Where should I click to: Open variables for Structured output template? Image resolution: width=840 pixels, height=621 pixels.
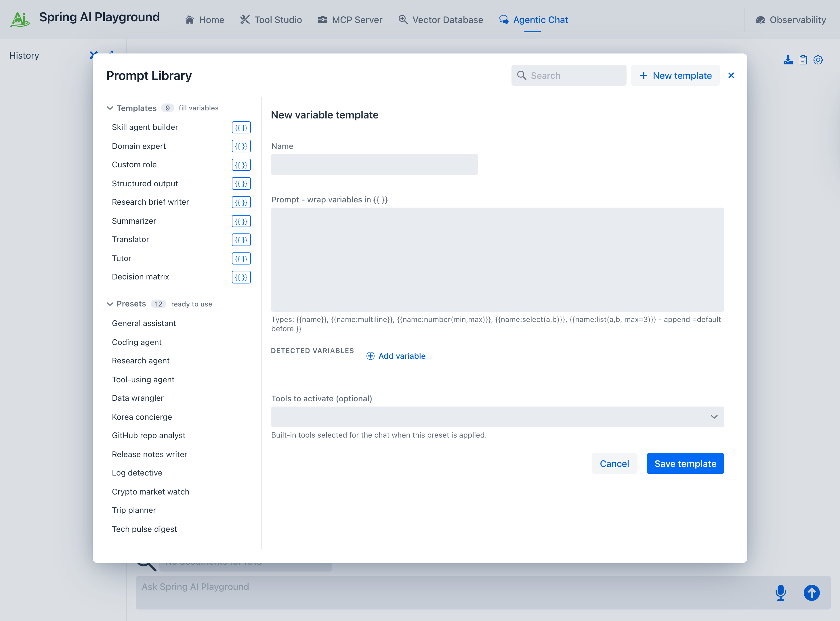click(x=241, y=183)
